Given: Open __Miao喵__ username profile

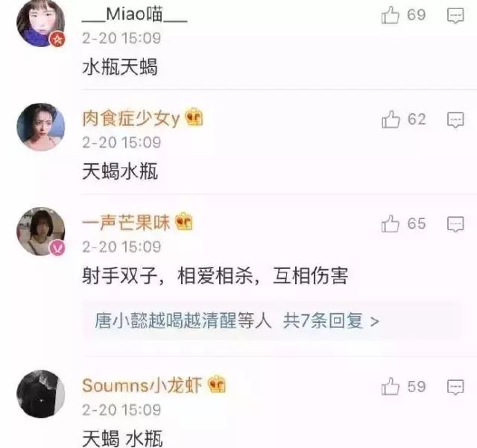Looking at the screenshot, I should [x=134, y=15].
